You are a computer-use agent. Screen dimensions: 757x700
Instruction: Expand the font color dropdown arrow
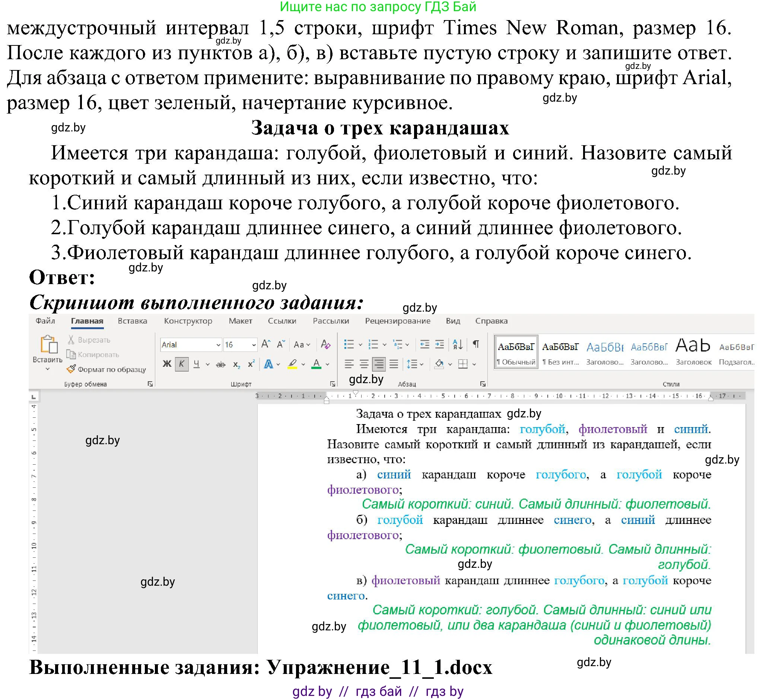tap(327, 365)
